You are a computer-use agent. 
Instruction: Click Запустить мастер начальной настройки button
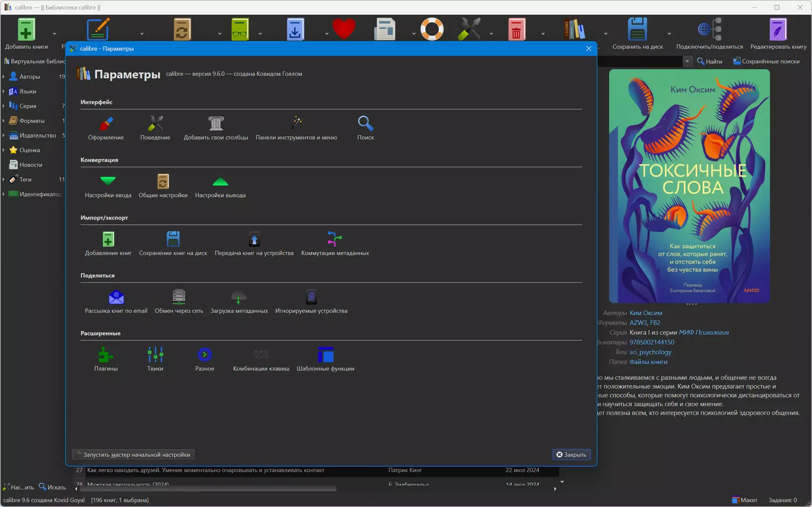tap(134, 454)
